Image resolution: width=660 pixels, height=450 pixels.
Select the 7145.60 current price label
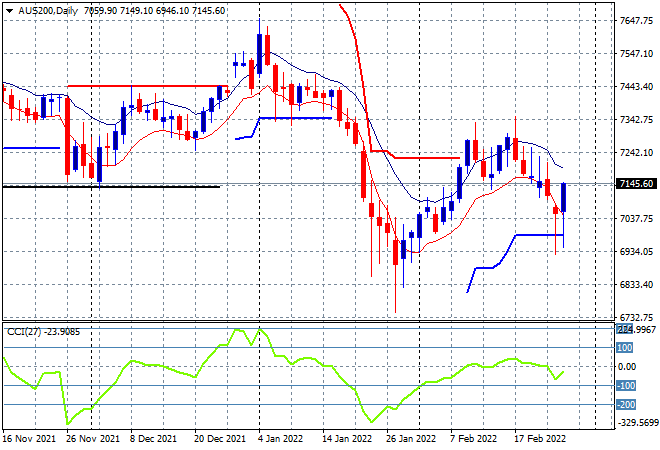(x=636, y=184)
